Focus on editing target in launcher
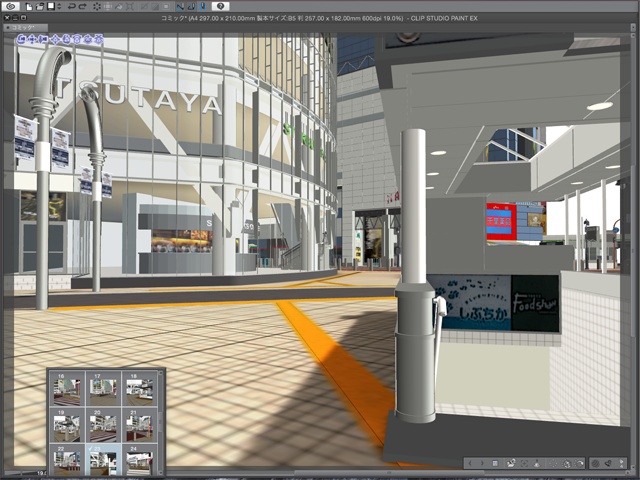This screenshot has height=480, width=640. pos(524,463)
